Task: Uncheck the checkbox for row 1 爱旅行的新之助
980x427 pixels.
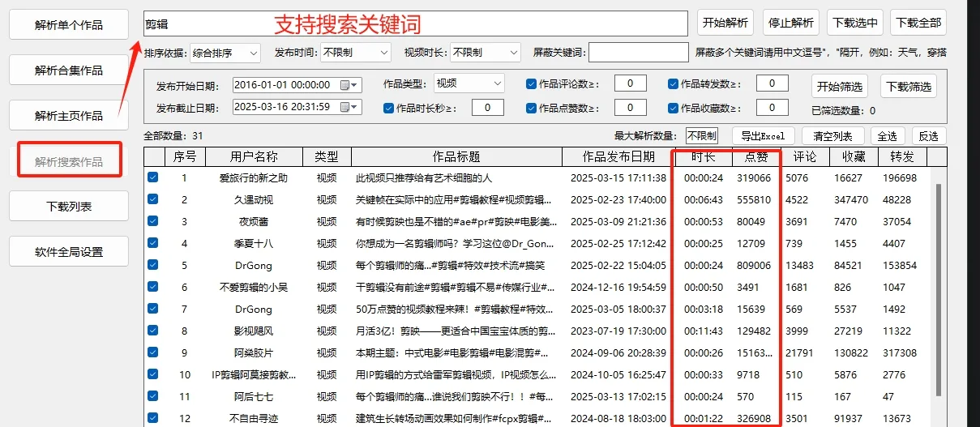Action: point(152,177)
